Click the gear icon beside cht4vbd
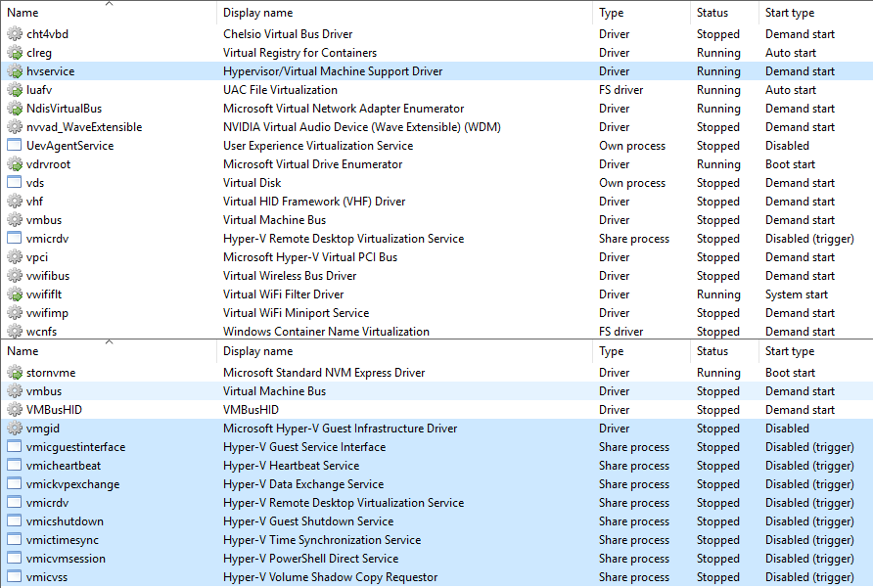The width and height of the screenshot is (873, 588). pyautogui.click(x=16, y=33)
